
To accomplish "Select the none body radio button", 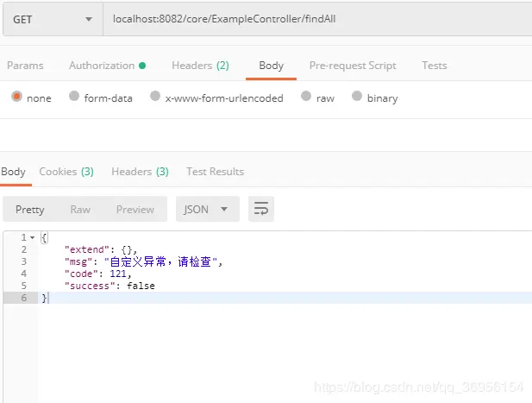I will pos(16,97).
